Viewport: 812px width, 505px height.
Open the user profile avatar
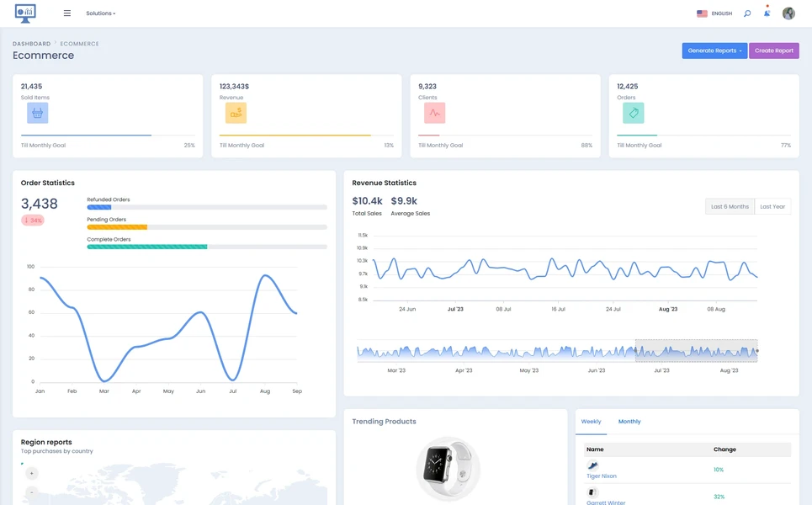788,13
